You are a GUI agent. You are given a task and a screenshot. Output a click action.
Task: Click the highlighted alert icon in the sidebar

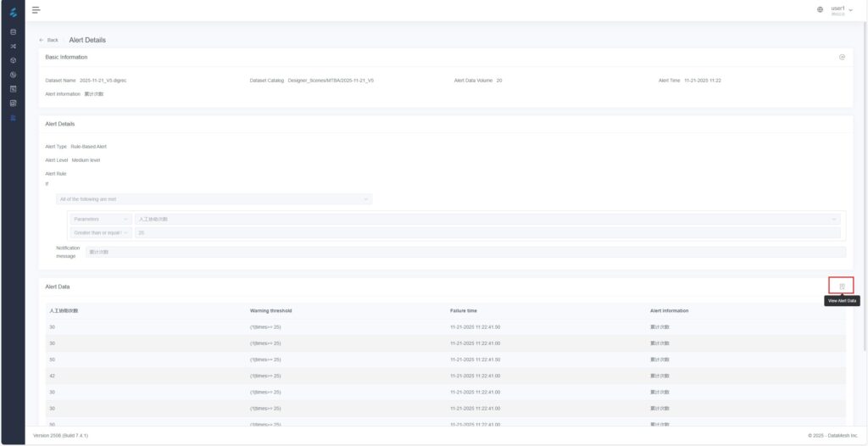[13, 117]
